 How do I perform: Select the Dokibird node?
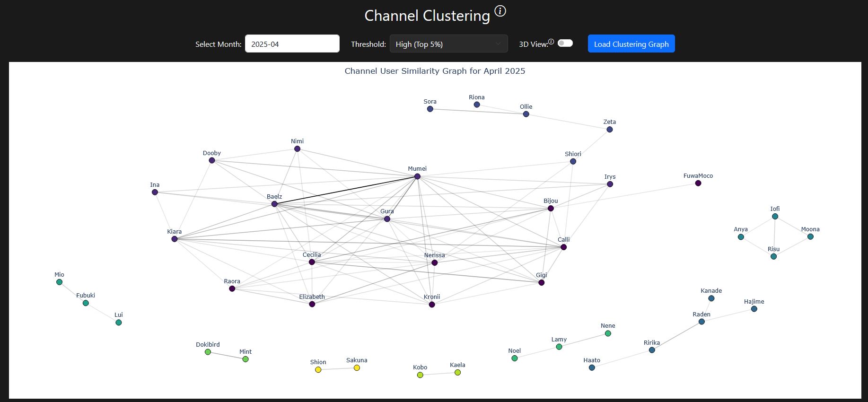208,352
